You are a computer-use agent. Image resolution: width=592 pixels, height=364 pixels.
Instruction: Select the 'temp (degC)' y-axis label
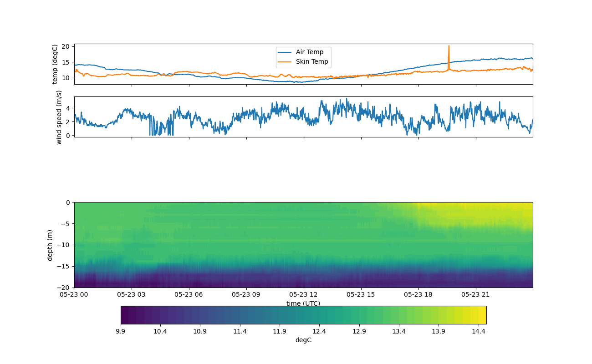55,64
